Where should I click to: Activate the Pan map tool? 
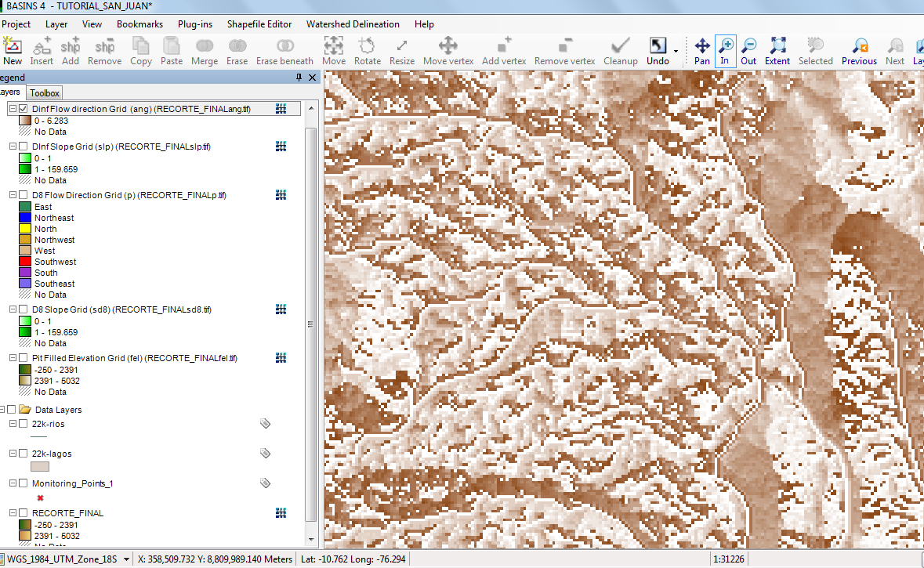pyautogui.click(x=702, y=51)
